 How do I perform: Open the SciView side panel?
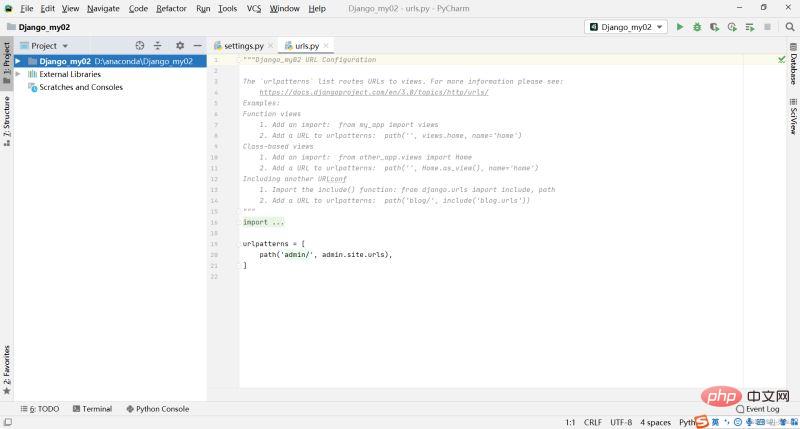793,117
